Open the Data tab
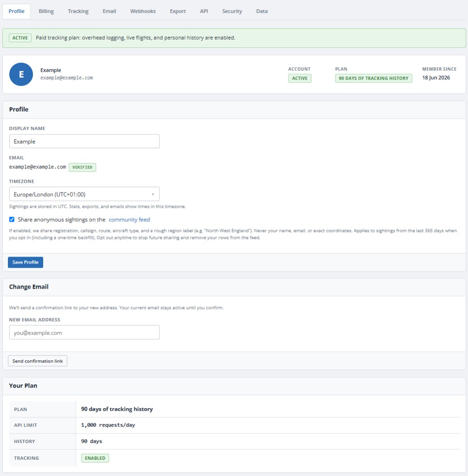The height and width of the screenshot is (476, 468). [262, 11]
